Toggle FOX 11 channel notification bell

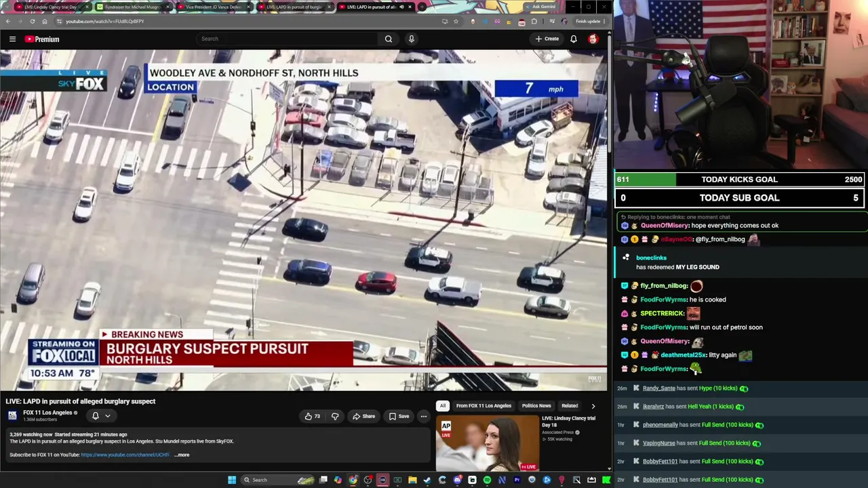[96, 416]
